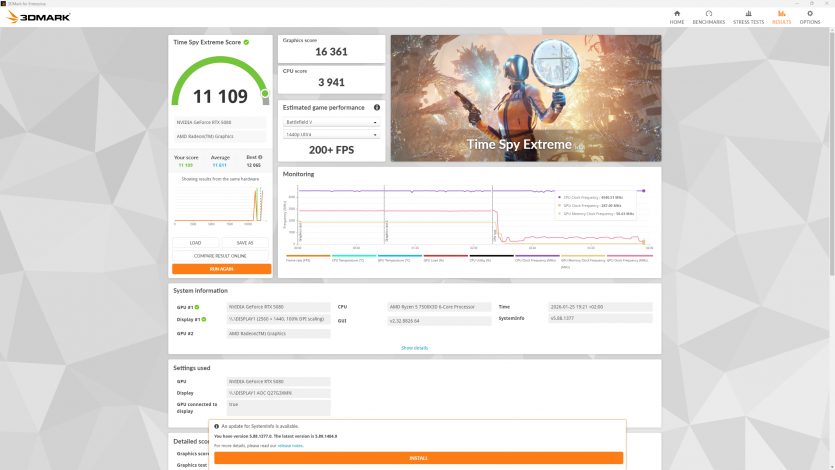Open Stress Tests from the top bar
Screen dimensions: 835x470
[x=748, y=16]
